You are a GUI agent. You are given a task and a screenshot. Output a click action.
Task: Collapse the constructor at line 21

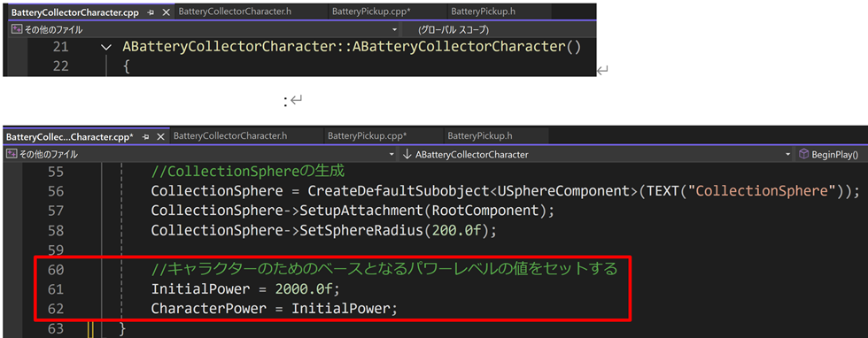[x=106, y=48]
